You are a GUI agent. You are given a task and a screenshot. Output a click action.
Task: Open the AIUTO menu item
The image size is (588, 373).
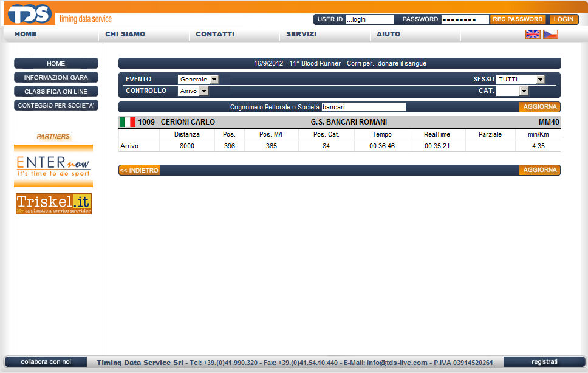tap(388, 34)
